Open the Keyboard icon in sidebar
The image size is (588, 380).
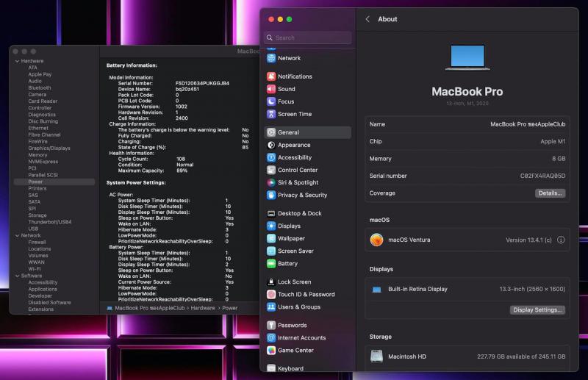click(271, 368)
